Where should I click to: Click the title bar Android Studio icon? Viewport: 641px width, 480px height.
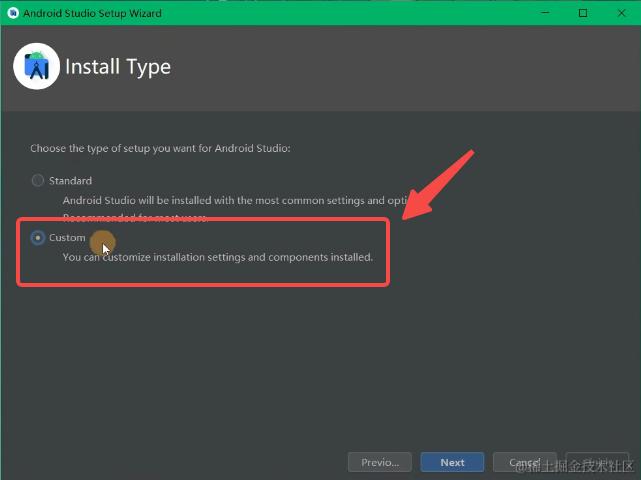coord(13,13)
